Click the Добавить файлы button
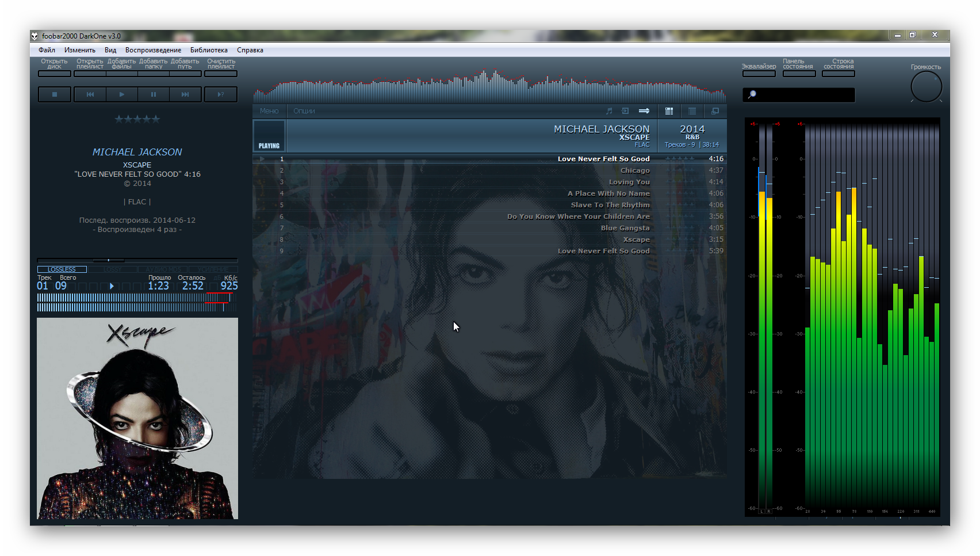Image resolution: width=980 pixels, height=556 pixels. [121, 73]
